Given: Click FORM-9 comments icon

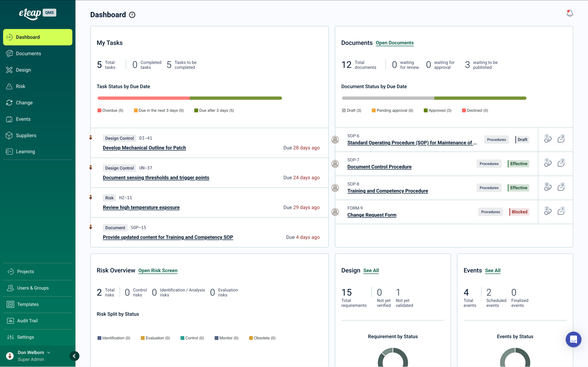Looking at the screenshot, I should [x=561, y=211].
